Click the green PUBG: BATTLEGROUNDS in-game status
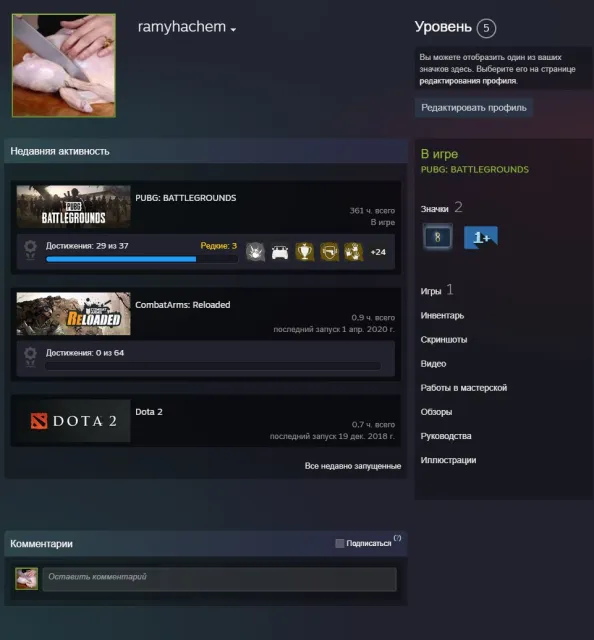Viewport: 594px width, 640px height. [475, 169]
